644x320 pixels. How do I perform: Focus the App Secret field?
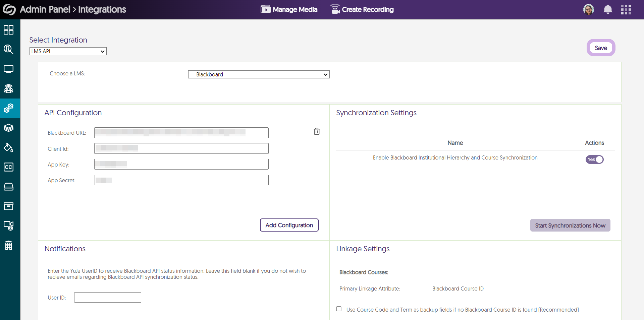tap(181, 180)
